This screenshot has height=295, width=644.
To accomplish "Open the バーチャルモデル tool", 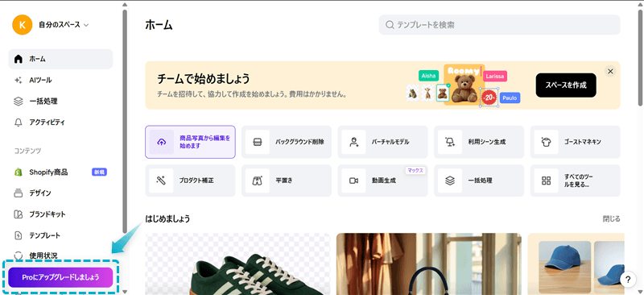I will click(383, 142).
